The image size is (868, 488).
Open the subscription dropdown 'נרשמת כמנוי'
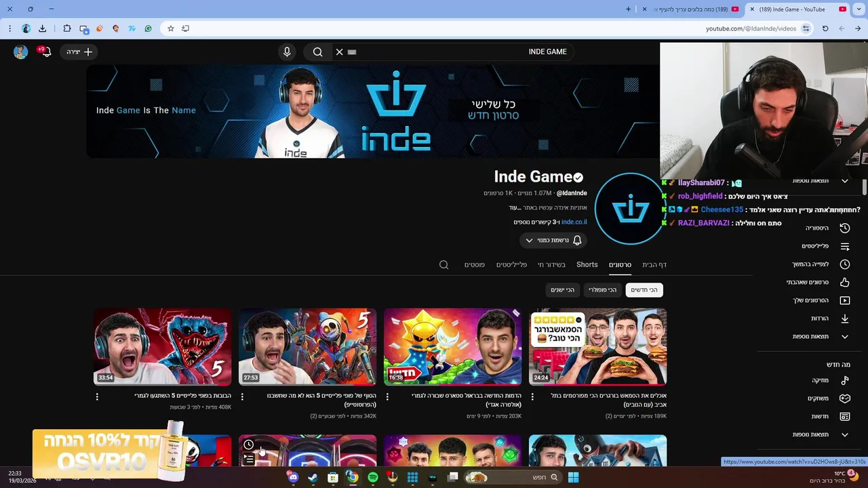click(553, 240)
